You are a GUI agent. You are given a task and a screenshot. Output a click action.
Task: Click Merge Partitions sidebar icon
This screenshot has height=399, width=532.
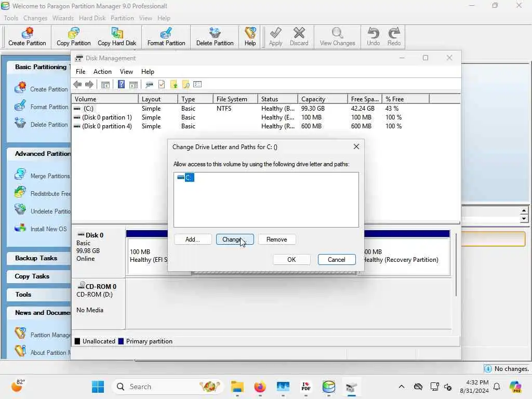coord(20,175)
